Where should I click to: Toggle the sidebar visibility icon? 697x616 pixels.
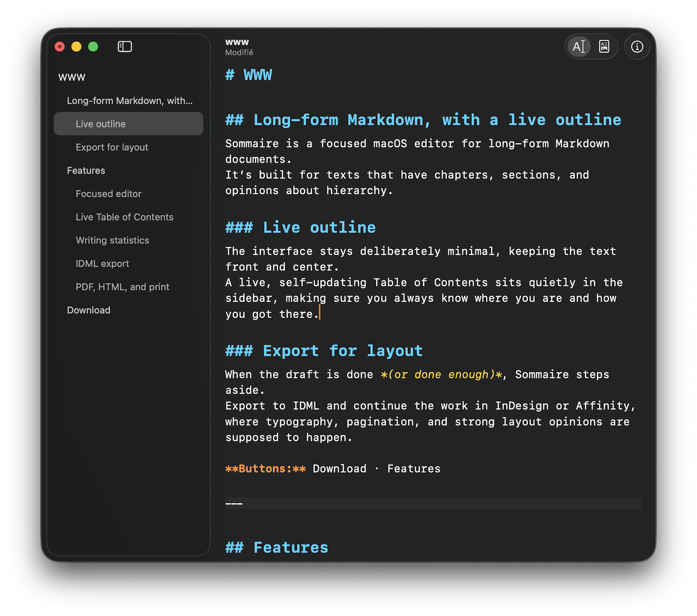point(125,47)
